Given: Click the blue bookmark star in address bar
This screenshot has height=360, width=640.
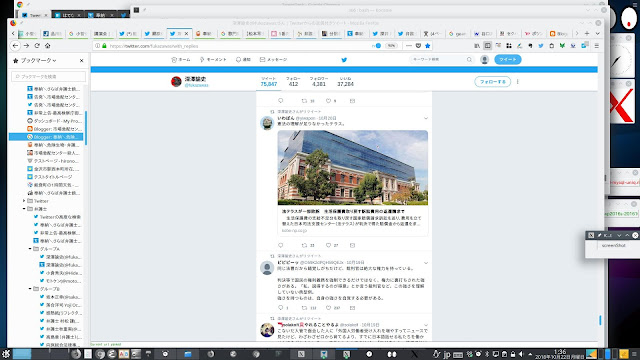Looking at the screenshot, I should point(427,46).
